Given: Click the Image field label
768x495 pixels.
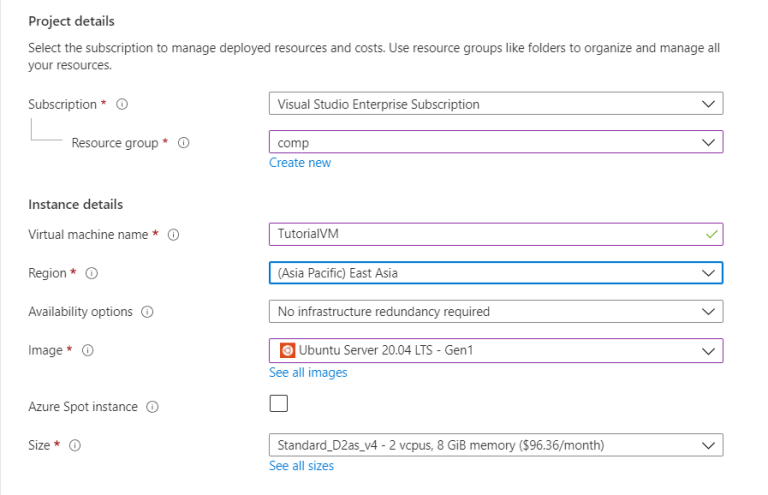Looking at the screenshot, I should (x=45, y=350).
